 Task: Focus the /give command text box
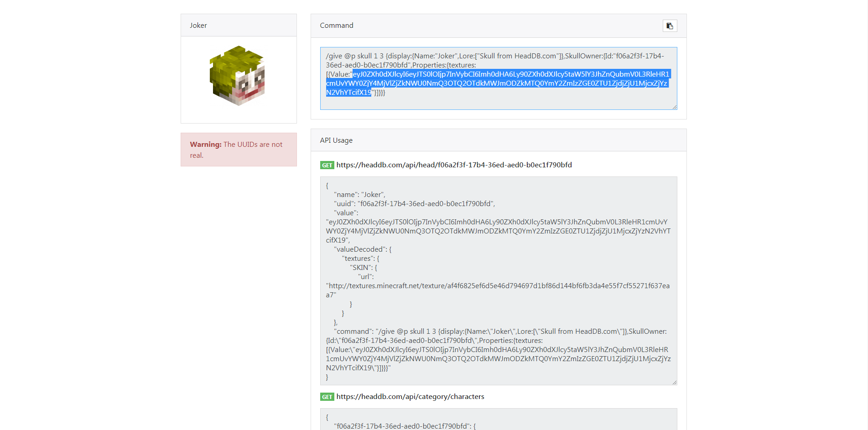[x=499, y=78]
